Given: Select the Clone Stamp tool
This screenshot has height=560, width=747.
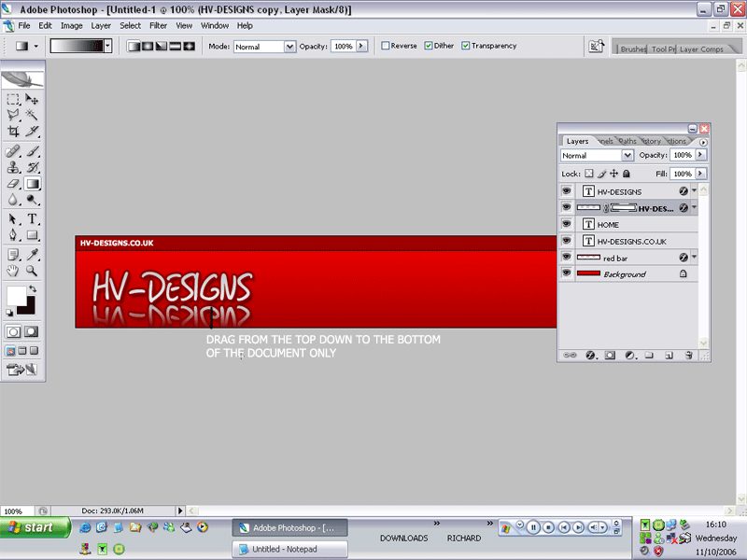Looking at the screenshot, I should [x=13, y=168].
